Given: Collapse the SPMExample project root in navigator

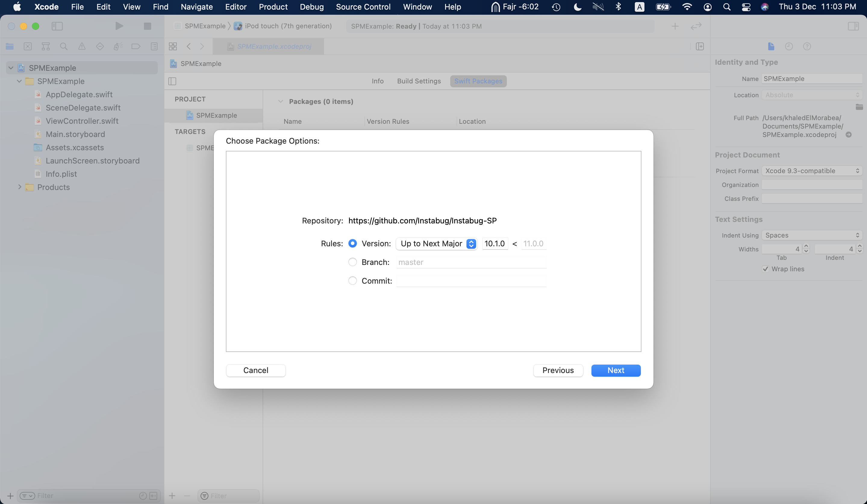Looking at the screenshot, I should [x=11, y=68].
